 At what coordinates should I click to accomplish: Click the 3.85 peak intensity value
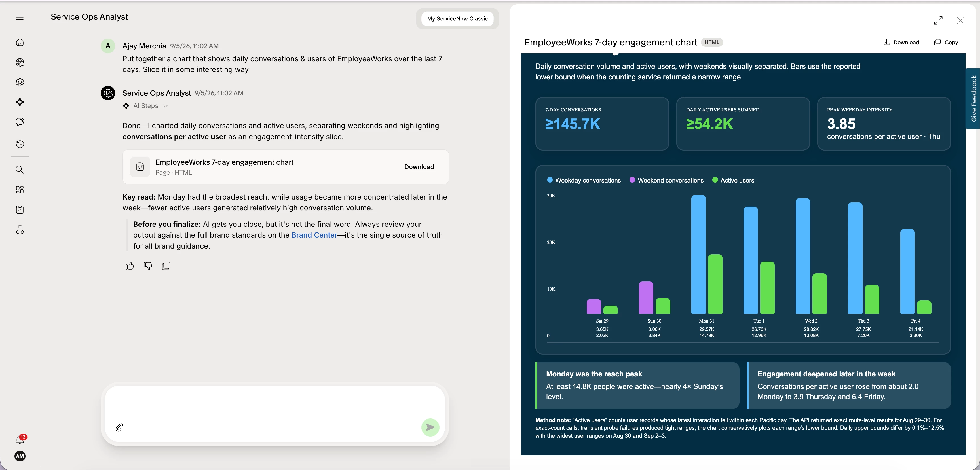[841, 124]
